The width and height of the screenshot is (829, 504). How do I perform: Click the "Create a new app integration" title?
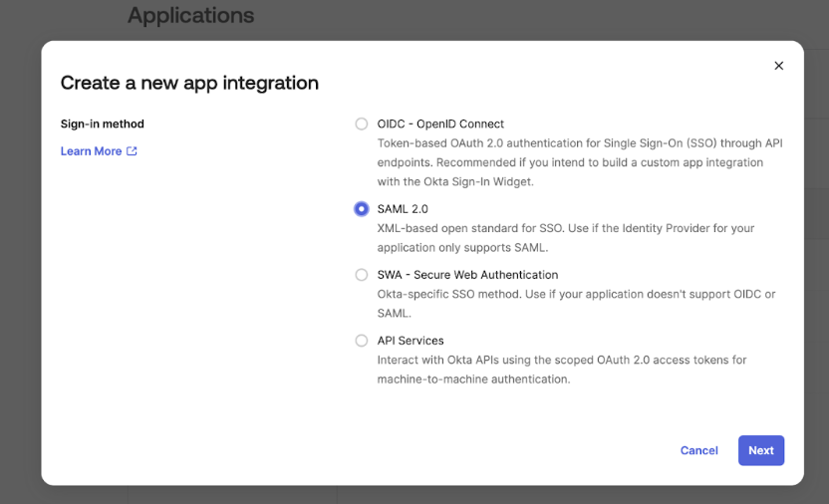coord(189,83)
